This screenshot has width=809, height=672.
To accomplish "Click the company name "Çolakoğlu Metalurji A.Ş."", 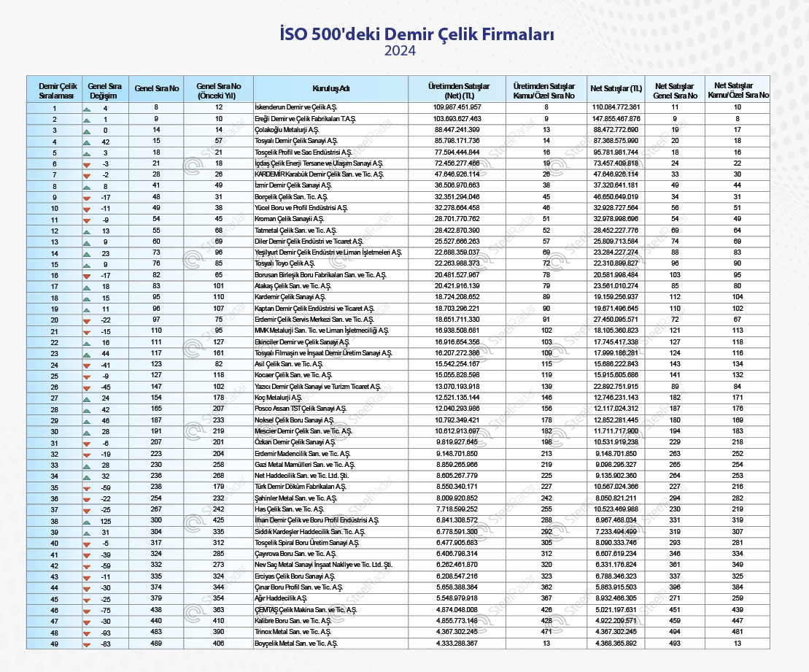I will pos(287,130).
